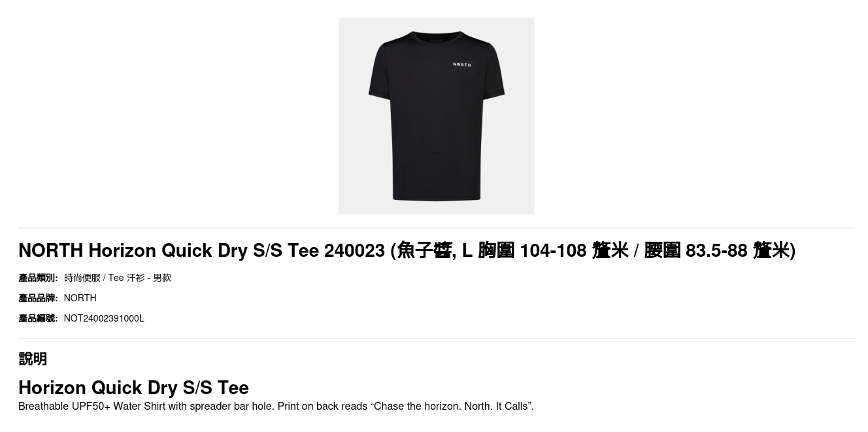Click the divider line above 說明
Viewport: 868px width, 432px height.
coord(436,339)
